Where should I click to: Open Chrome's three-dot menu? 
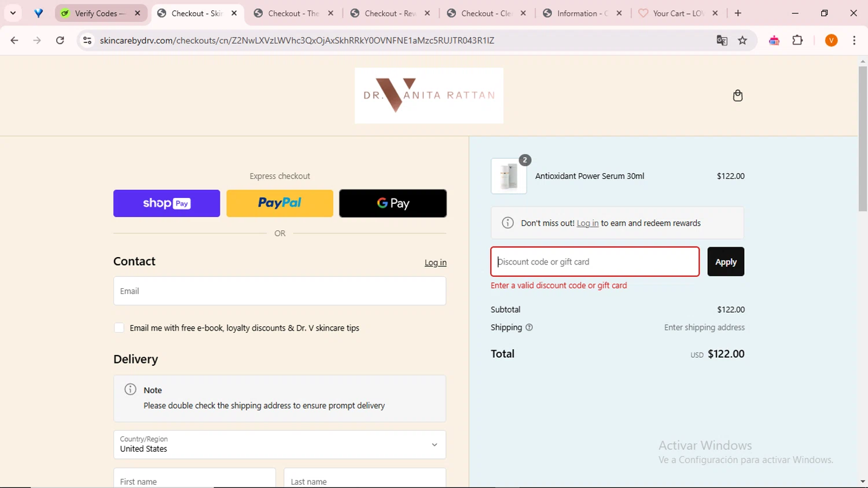tap(854, 41)
